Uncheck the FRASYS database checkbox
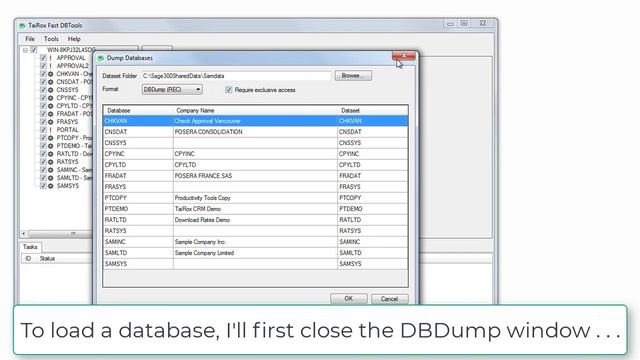Viewport: 640px width, 360px height. [x=43, y=122]
